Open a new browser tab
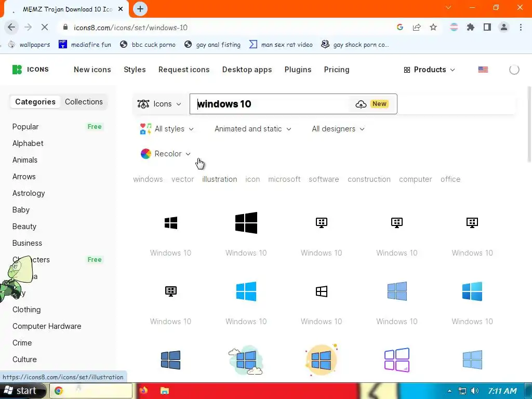Viewport: 532px width, 399px height. pyautogui.click(x=140, y=9)
